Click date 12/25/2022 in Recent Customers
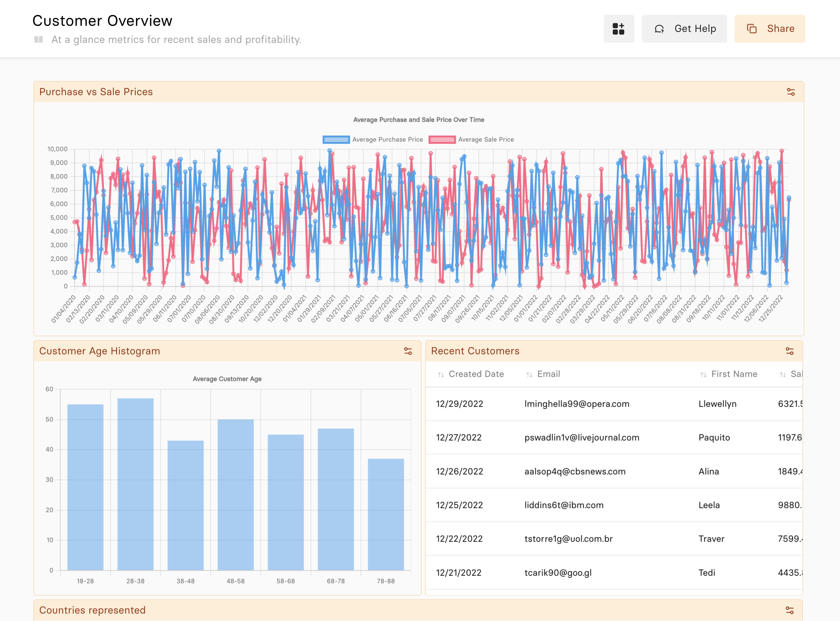 click(459, 505)
